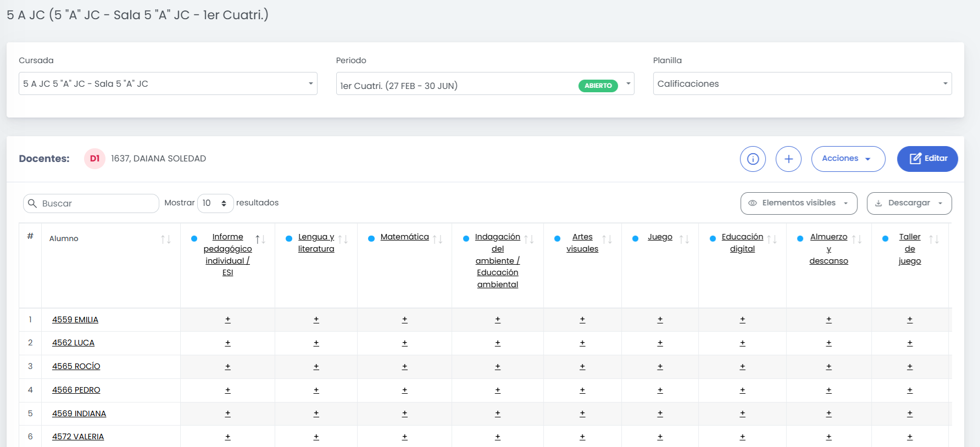Image resolution: width=980 pixels, height=447 pixels.
Task: Open student 4569 INDIANA link
Action: coord(79,414)
